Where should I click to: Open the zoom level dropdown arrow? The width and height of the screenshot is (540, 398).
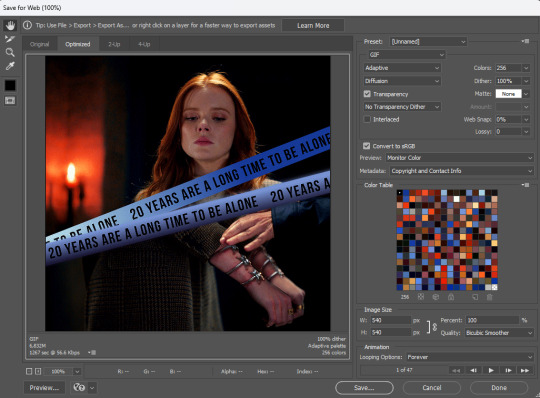click(77, 371)
